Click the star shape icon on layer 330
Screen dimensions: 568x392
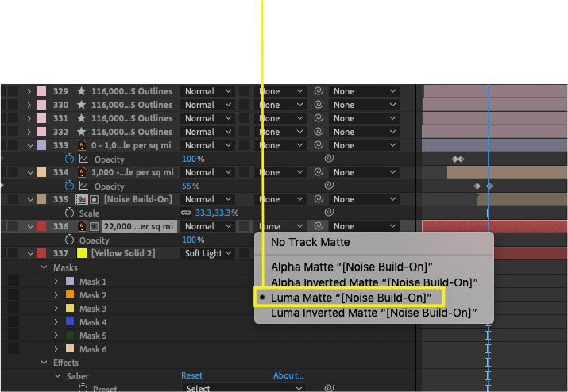point(82,105)
